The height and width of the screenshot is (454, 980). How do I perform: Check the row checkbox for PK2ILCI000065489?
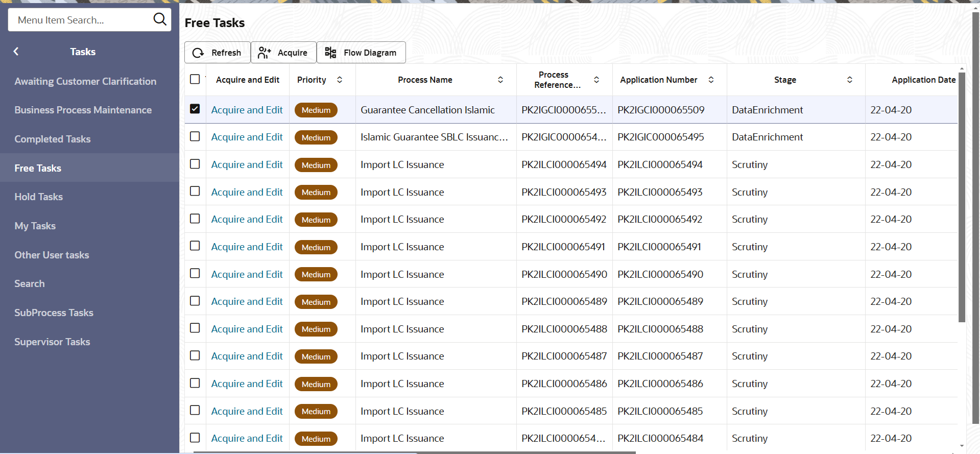pyautogui.click(x=195, y=301)
